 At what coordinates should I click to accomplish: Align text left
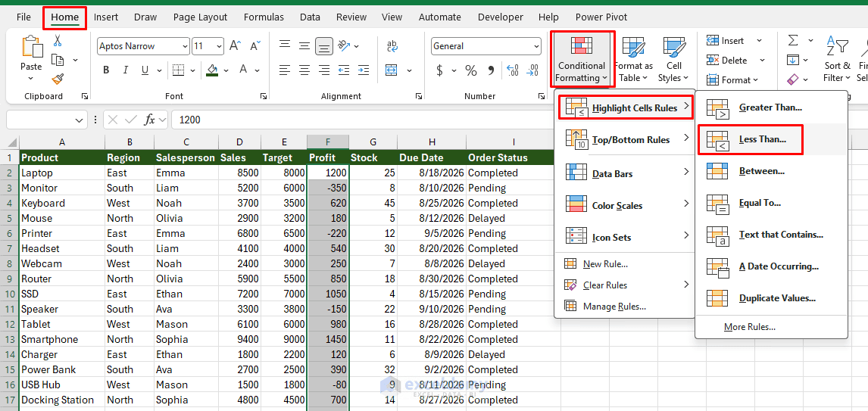pos(285,70)
